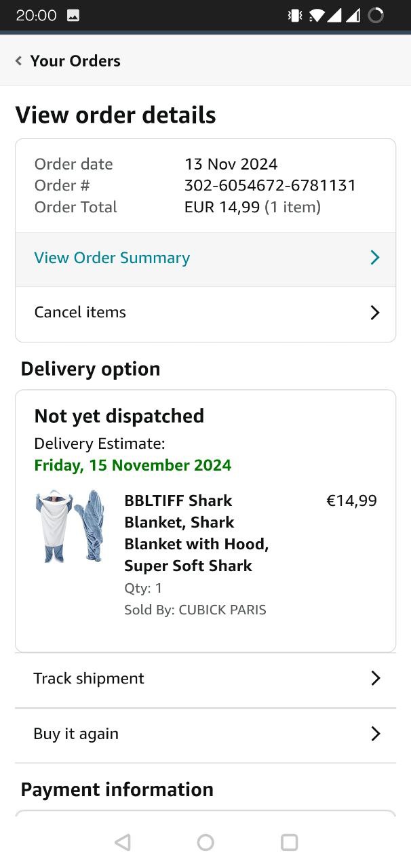Expand View Order Summary with teal chevron
Viewport: 411px width, 868px height.
[x=374, y=258]
